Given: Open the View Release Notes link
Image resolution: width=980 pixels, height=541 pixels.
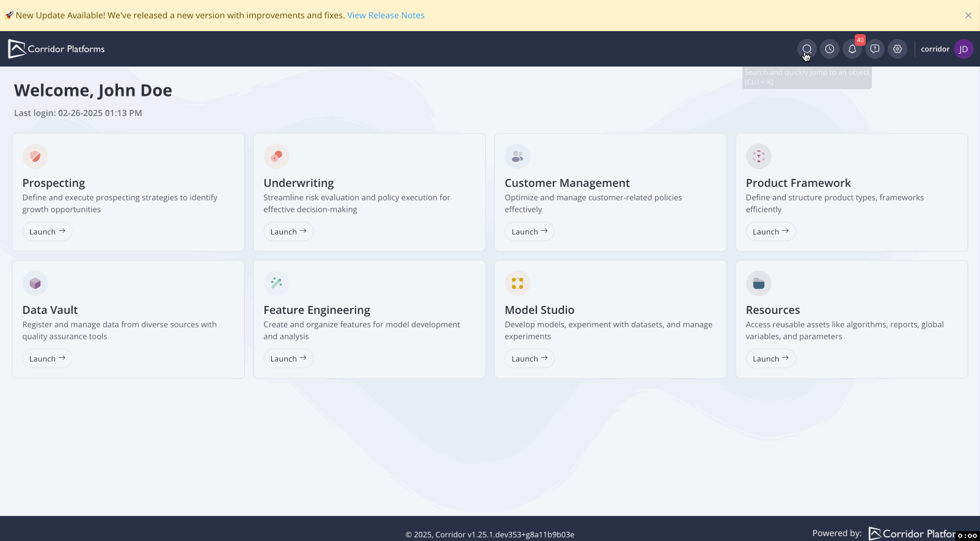Looking at the screenshot, I should click(386, 15).
